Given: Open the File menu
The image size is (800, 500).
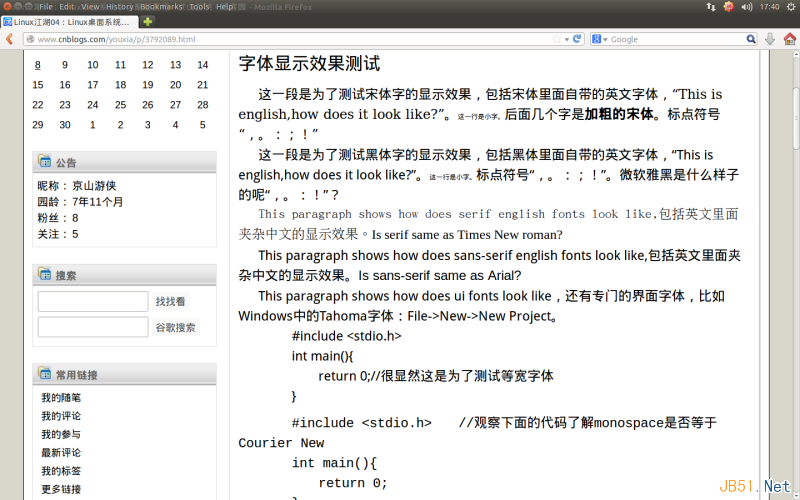Looking at the screenshot, I should pyautogui.click(x=46, y=7).
